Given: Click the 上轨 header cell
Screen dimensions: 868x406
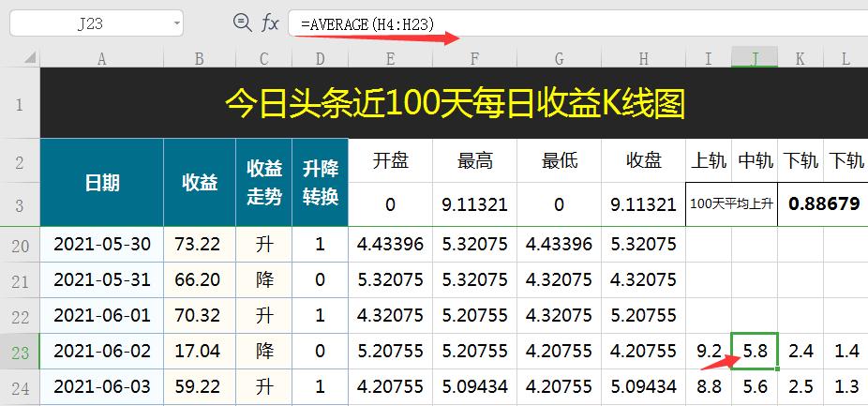Looking at the screenshot, I should pos(709,160).
